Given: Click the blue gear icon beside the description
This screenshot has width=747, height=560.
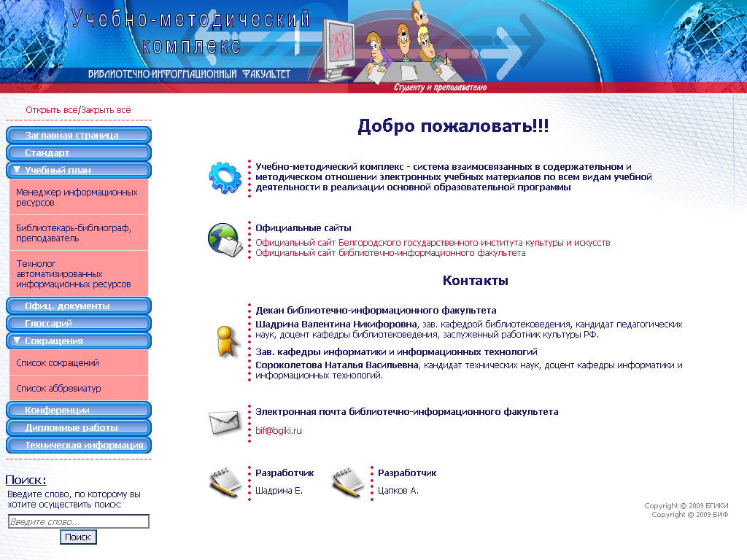Looking at the screenshot, I should click(x=224, y=176).
